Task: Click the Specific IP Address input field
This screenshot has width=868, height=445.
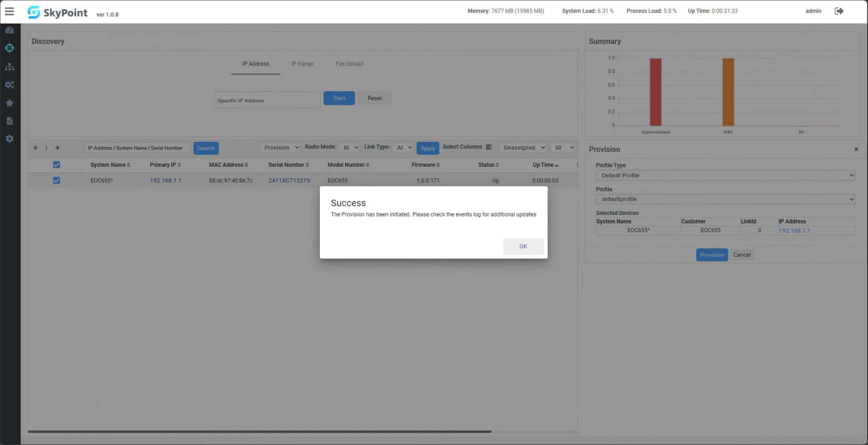Action: pyautogui.click(x=267, y=100)
